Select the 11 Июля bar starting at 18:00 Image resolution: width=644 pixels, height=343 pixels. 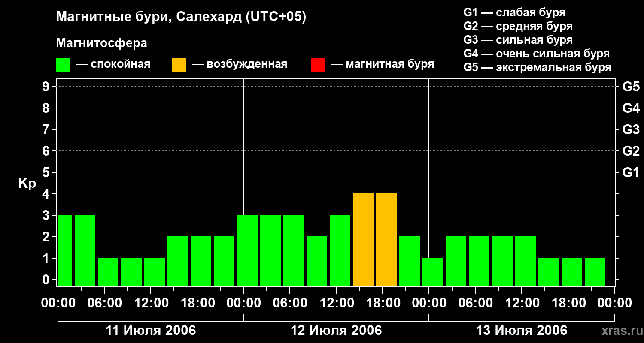click(x=201, y=262)
